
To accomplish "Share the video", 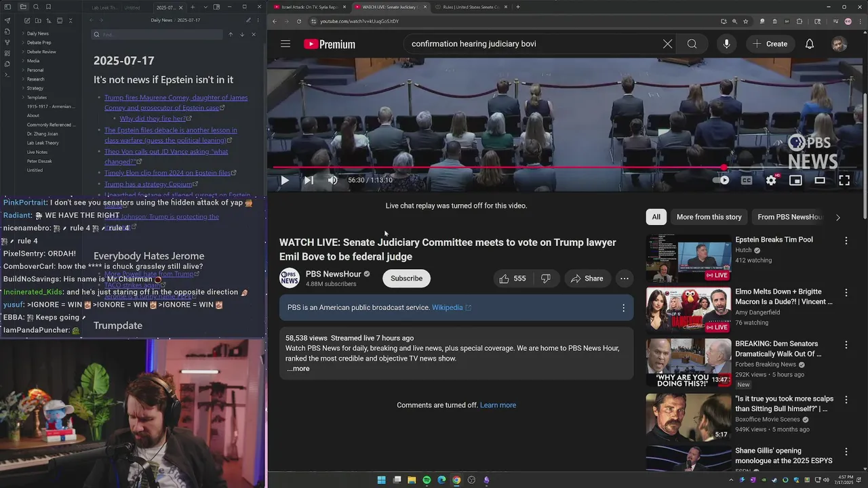I will click(587, 279).
